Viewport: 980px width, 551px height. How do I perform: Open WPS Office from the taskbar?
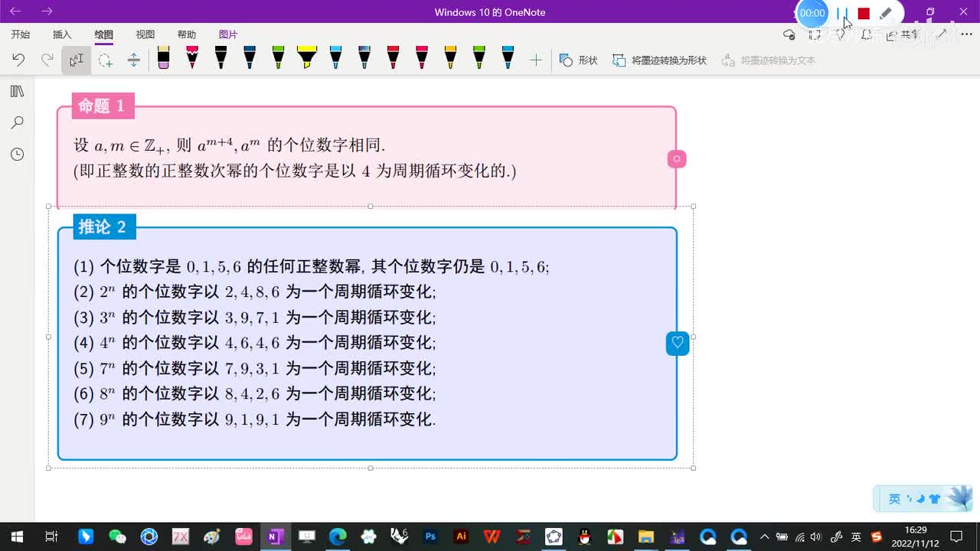coord(492,536)
